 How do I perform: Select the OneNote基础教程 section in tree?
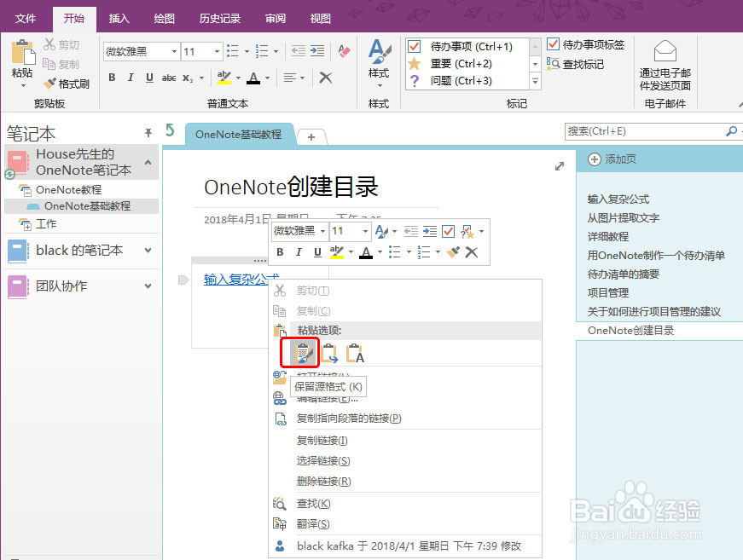pyautogui.click(x=81, y=206)
